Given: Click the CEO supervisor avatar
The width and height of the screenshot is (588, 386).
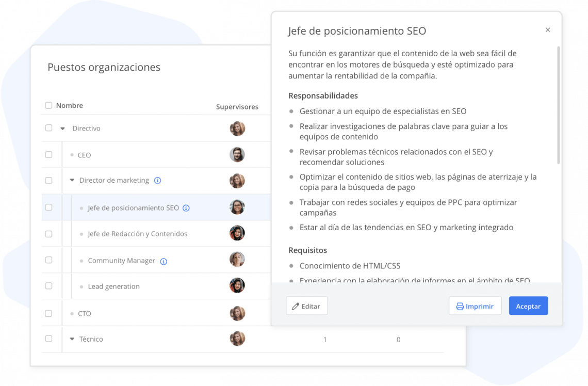Looking at the screenshot, I should point(237,154).
